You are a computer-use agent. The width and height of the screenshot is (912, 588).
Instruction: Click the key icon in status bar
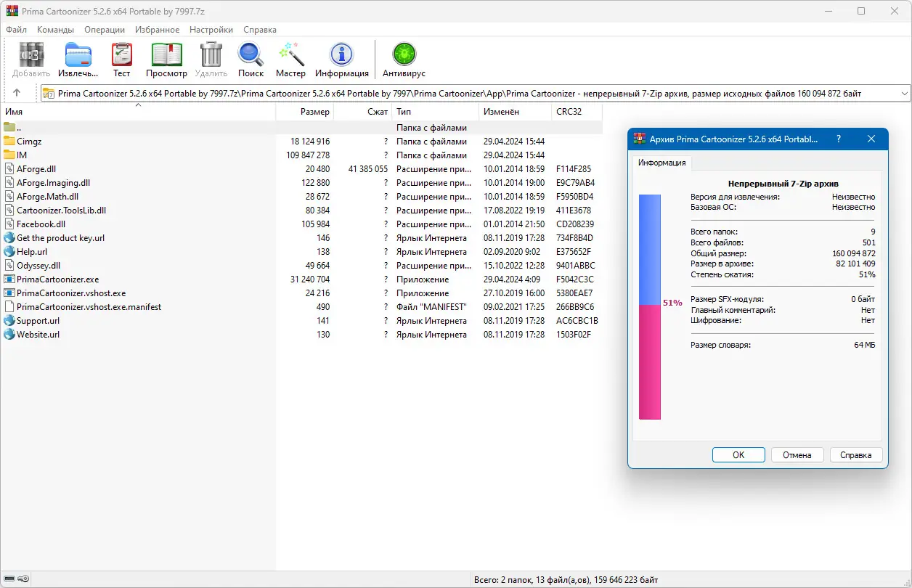click(23, 579)
